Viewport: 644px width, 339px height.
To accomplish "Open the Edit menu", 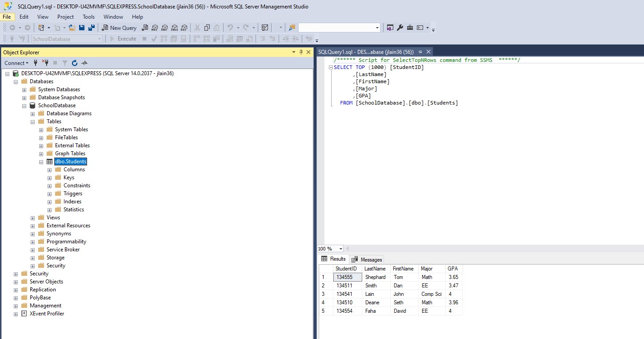I will [x=24, y=17].
